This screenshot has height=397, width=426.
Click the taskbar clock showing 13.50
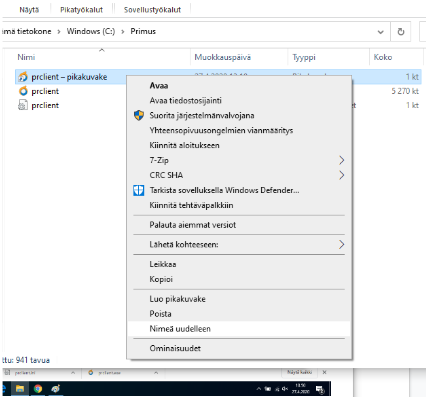[300, 389]
